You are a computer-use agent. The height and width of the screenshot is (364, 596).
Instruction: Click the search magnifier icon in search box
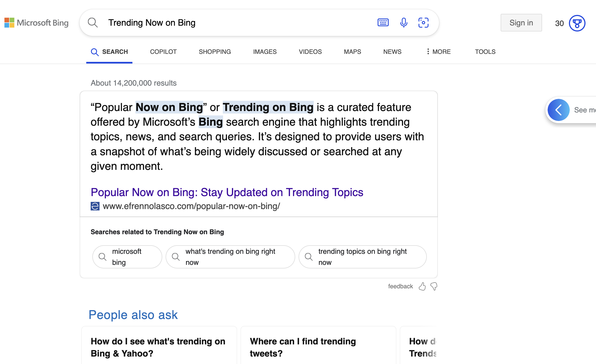(93, 23)
